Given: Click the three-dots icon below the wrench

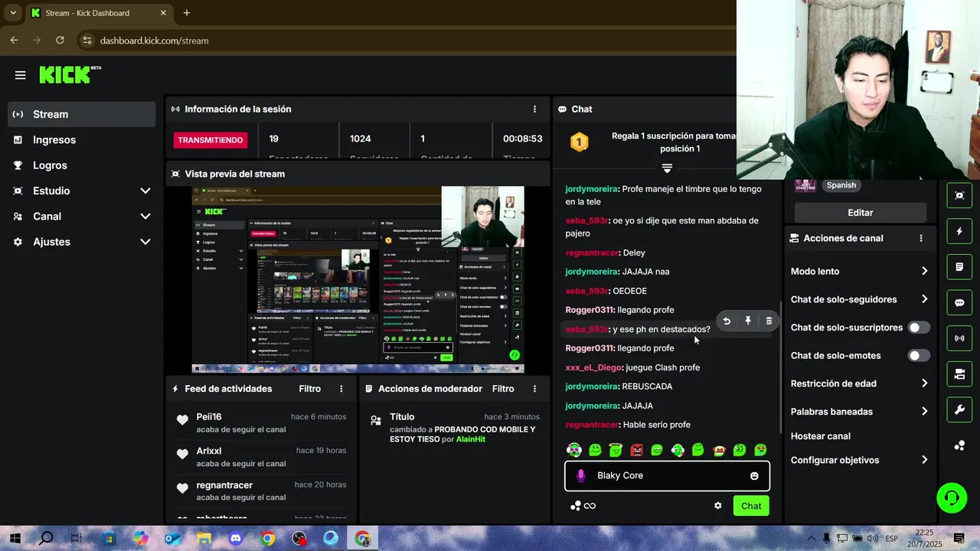Looking at the screenshot, I should click(x=959, y=445).
